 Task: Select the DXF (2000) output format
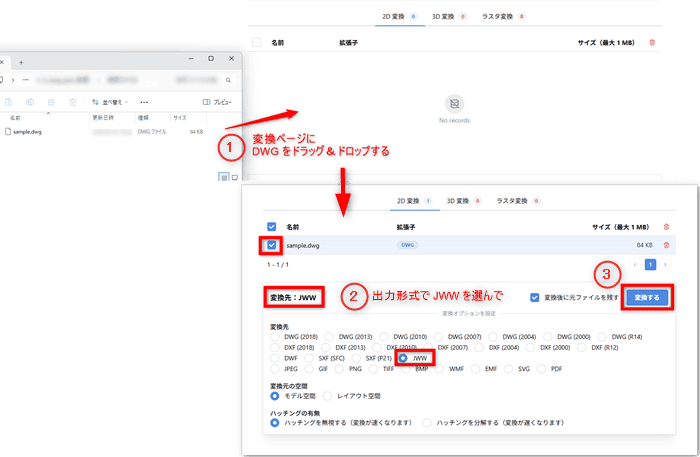pos(530,347)
